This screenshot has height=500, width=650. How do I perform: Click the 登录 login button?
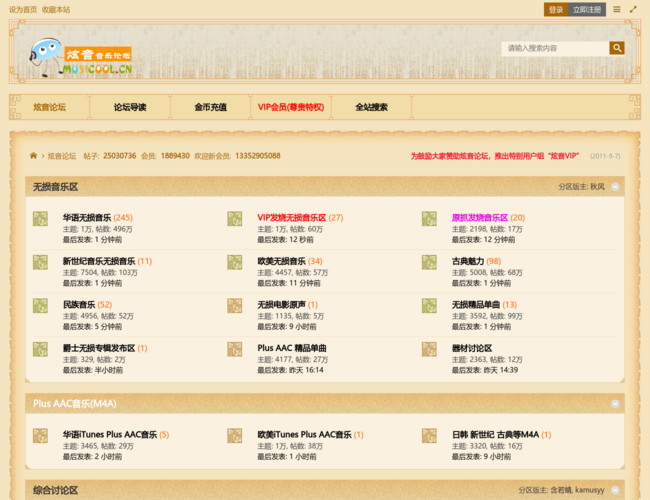click(556, 10)
